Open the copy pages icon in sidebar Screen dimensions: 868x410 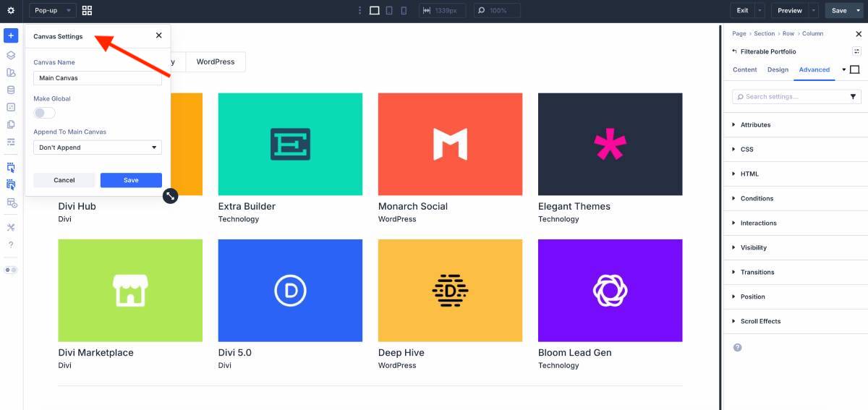pos(11,124)
